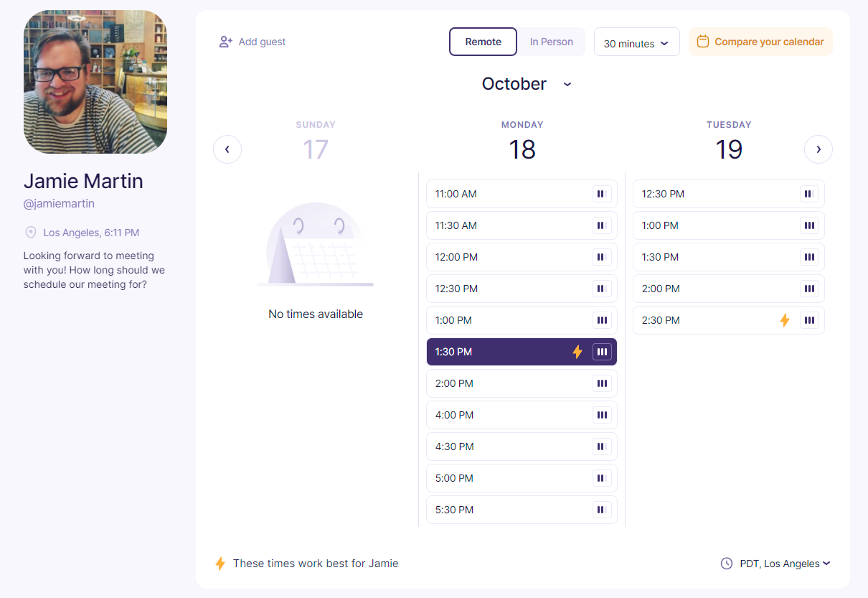Choose Monday 2:00 PM slot

coord(522,383)
